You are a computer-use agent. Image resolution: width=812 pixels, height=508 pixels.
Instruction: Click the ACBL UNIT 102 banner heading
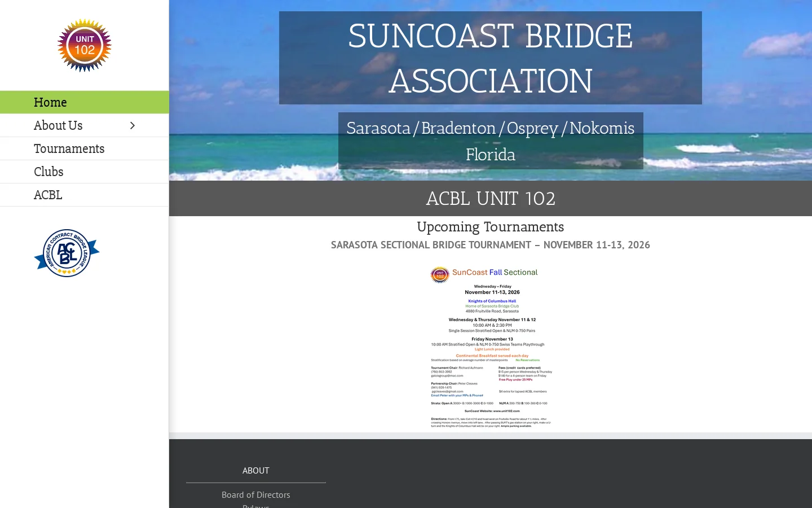(x=491, y=199)
